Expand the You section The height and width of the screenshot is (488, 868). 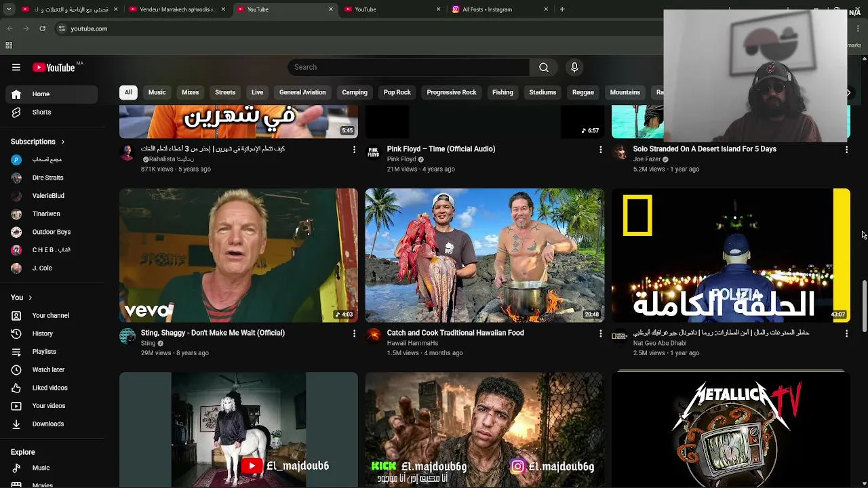(22, 298)
